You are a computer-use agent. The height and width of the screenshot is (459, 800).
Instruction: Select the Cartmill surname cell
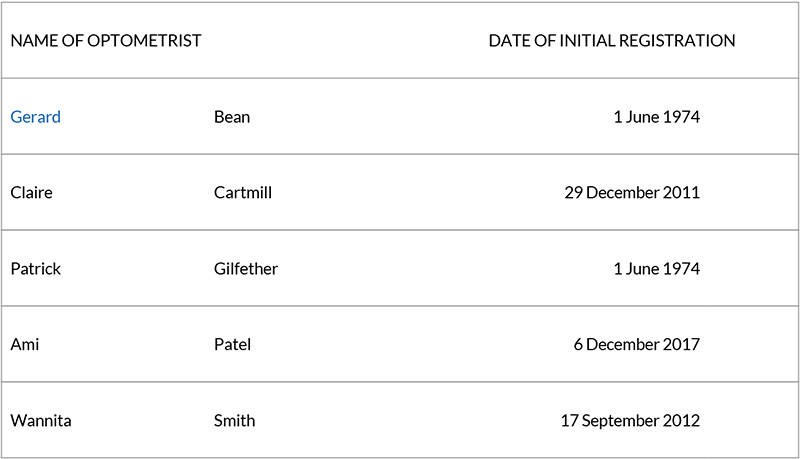(242, 193)
